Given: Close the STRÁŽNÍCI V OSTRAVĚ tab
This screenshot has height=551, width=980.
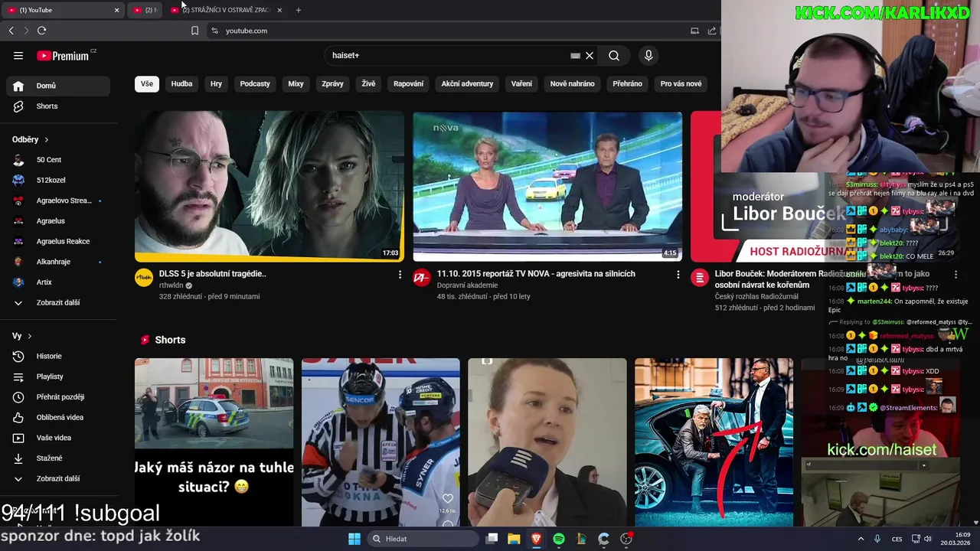Looking at the screenshot, I should point(279,10).
